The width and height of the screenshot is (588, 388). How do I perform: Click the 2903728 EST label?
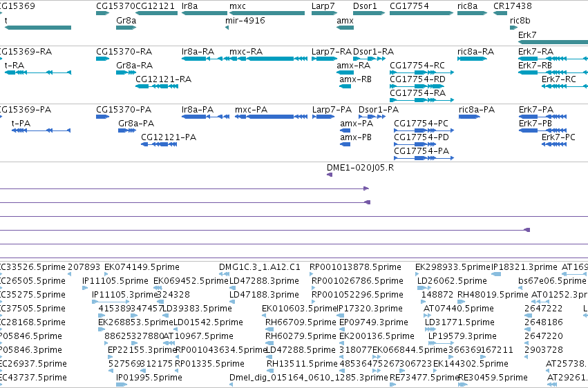[544, 350]
